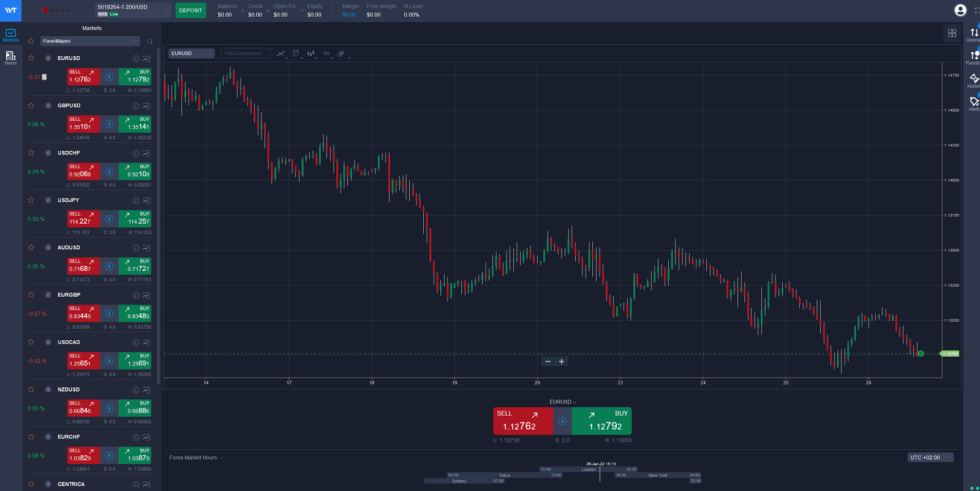Open UTC +02:00 timezone dropdown
This screenshot has height=491, width=980.
pyautogui.click(x=930, y=457)
